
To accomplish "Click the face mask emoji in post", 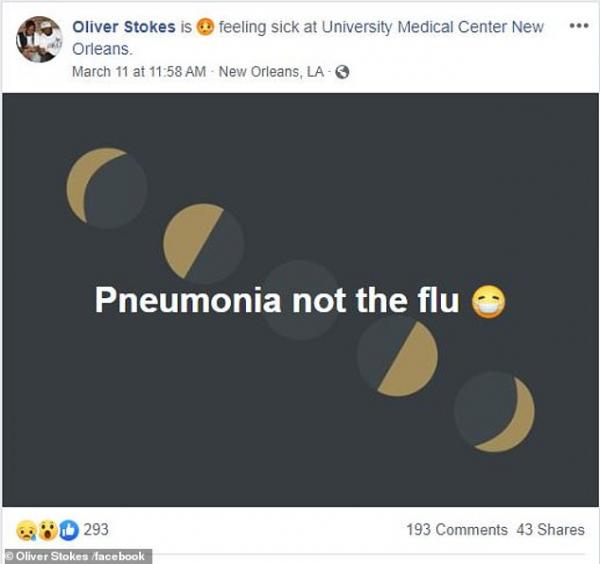I will [x=489, y=300].
